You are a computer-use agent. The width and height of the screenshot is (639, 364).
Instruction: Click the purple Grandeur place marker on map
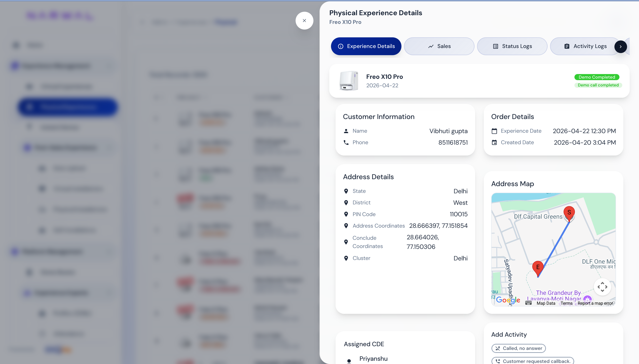[587, 299]
